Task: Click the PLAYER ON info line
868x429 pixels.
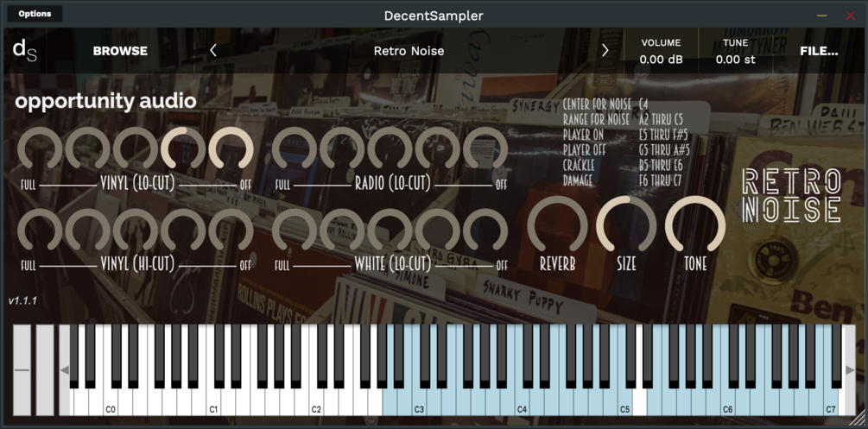Action: coord(625,135)
